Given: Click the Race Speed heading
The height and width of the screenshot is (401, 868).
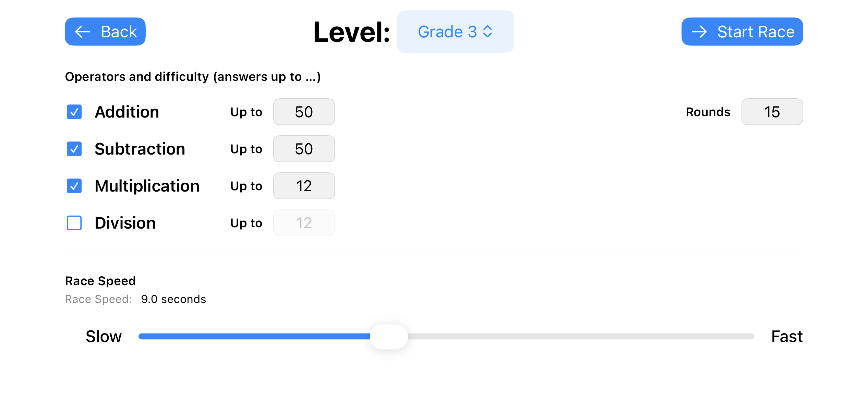Looking at the screenshot, I should pos(100,281).
